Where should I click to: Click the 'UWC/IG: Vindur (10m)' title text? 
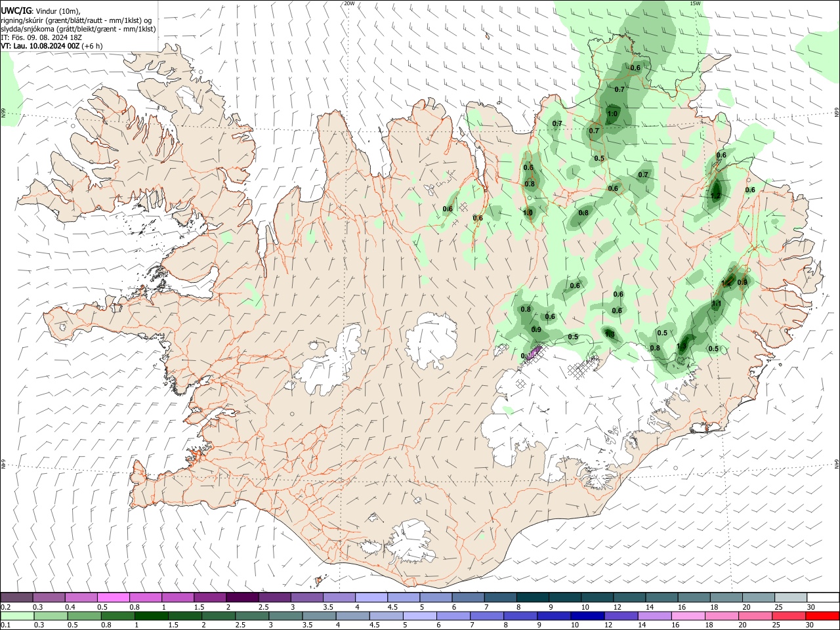pyautogui.click(x=42, y=10)
